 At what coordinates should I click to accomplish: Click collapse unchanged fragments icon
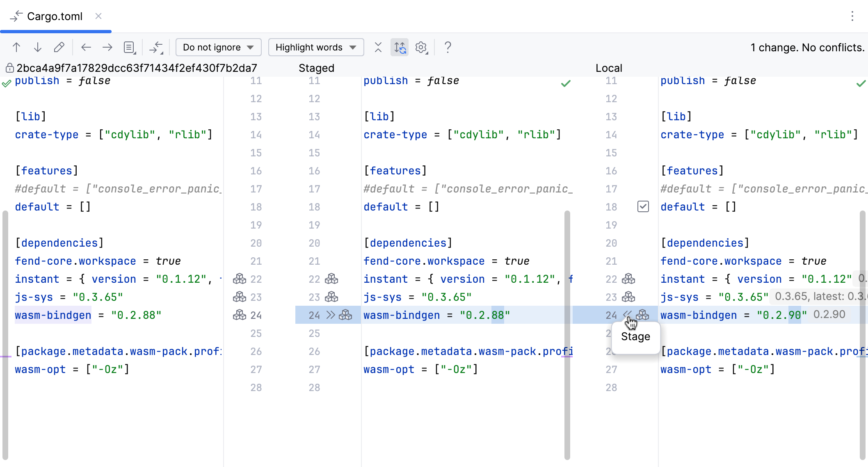click(378, 48)
